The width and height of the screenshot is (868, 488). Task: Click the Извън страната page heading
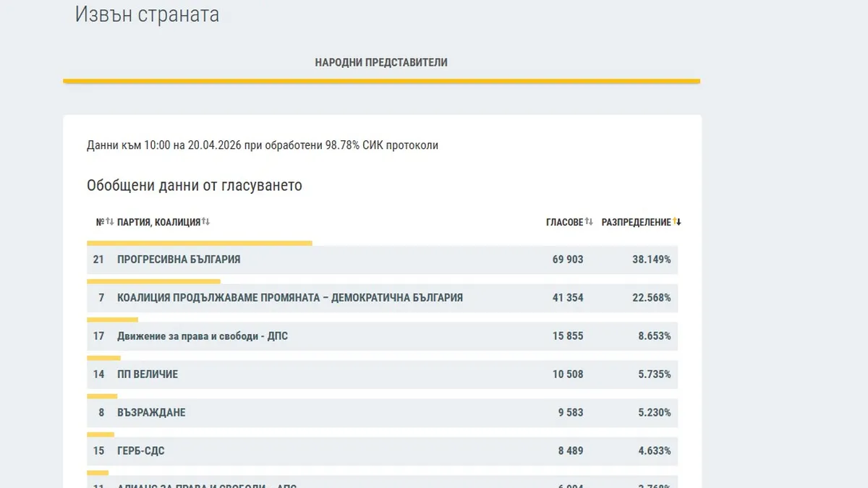[x=147, y=14]
